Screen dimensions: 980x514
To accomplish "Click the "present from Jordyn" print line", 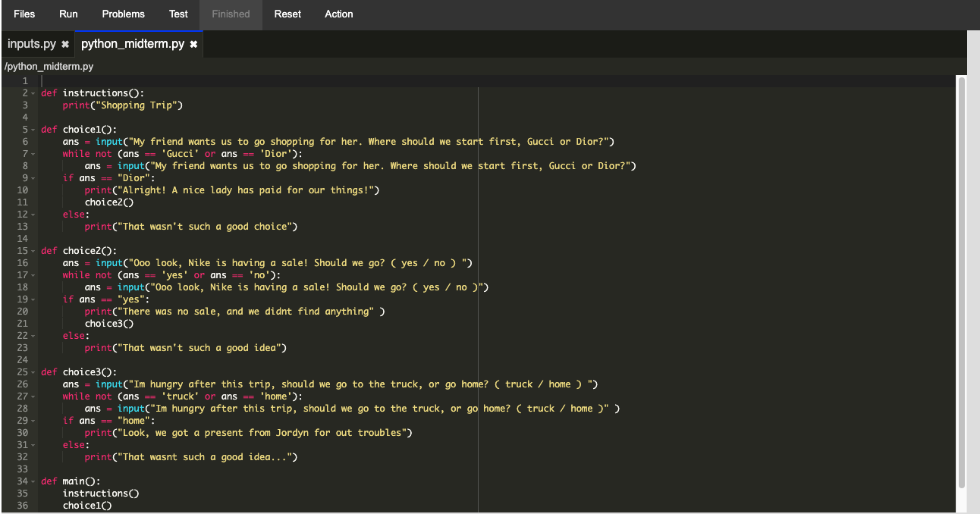I will click(249, 433).
